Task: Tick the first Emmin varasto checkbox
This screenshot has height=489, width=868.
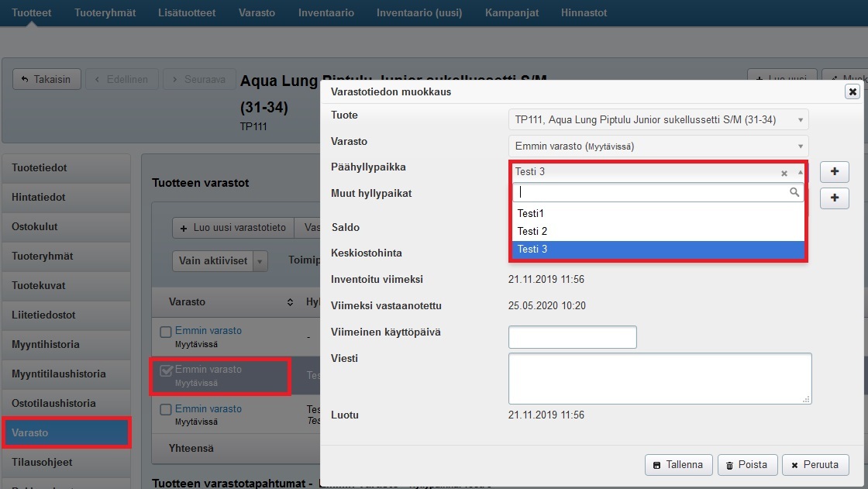Action: 165,332
